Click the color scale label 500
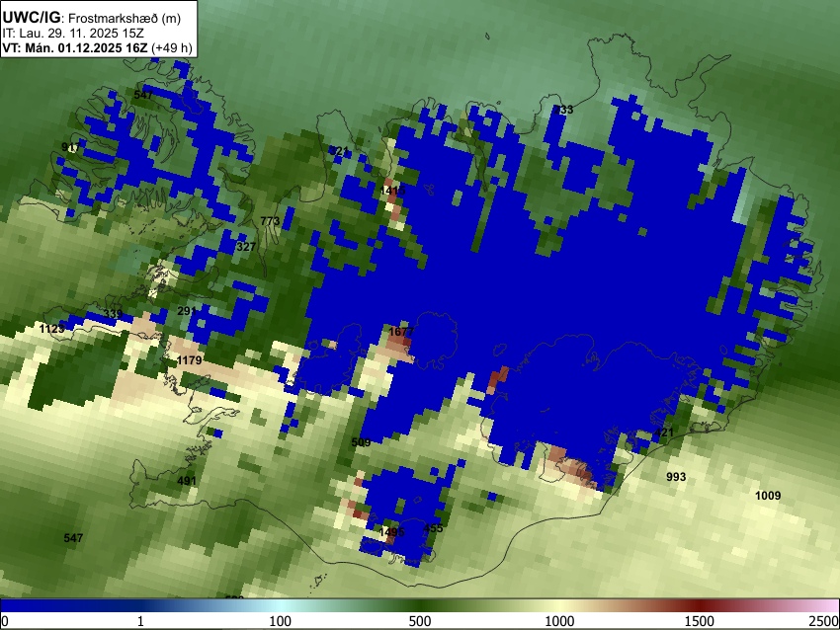 pos(420,621)
